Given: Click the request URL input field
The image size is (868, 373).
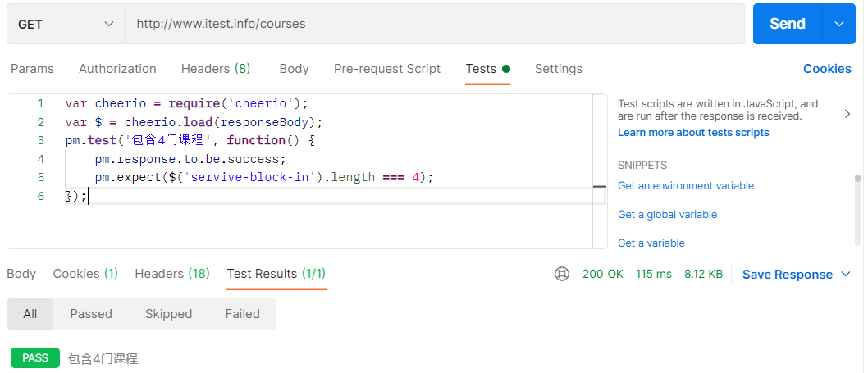Looking at the screenshot, I should click(x=435, y=24).
